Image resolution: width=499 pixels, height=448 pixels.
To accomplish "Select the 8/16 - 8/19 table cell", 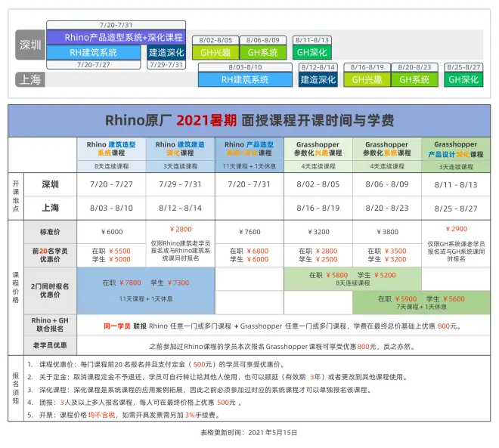I will pyautogui.click(x=318, y=208).
